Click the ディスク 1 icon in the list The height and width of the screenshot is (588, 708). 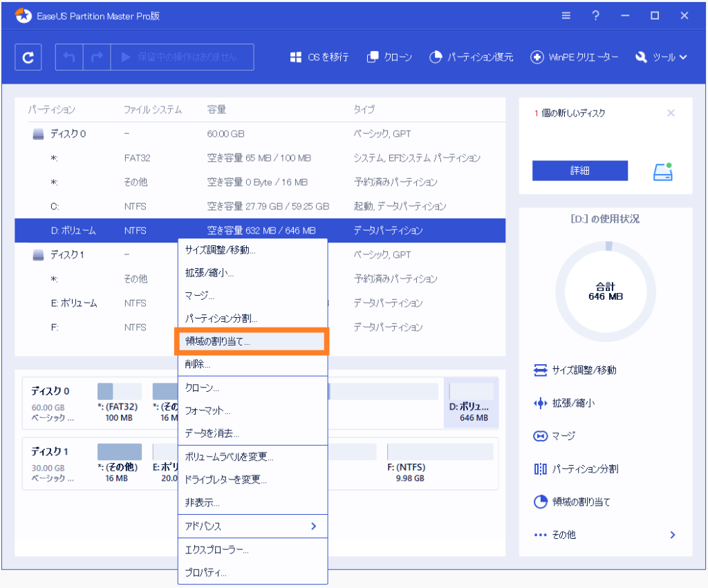click(x=39, y=255)
